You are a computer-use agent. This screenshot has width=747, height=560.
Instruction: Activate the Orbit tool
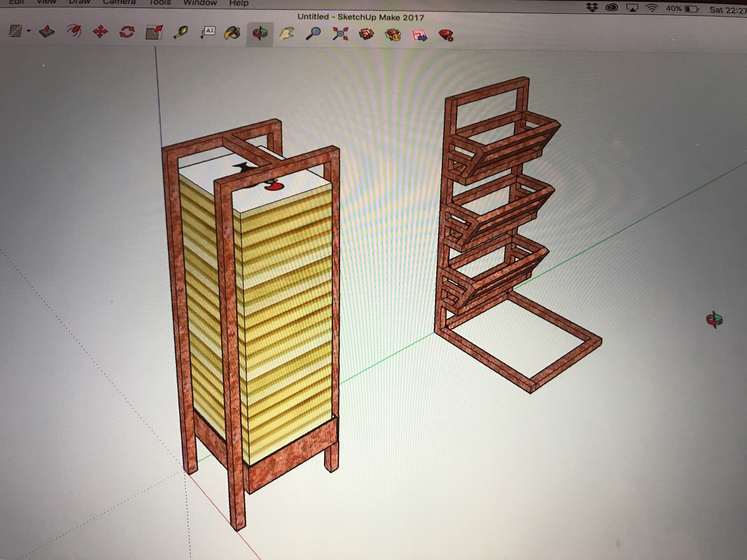pyautogui.click(x=260, y=34)
